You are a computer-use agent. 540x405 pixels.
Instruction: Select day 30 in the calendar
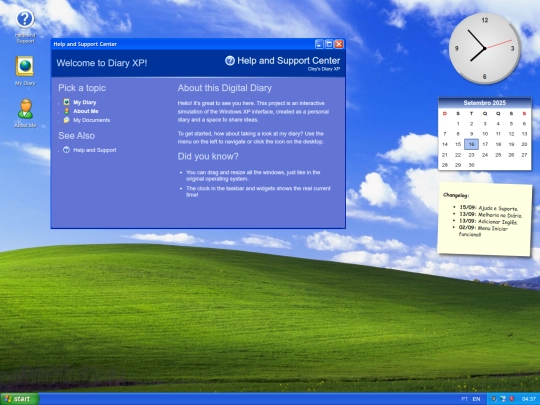click(471, 165)
